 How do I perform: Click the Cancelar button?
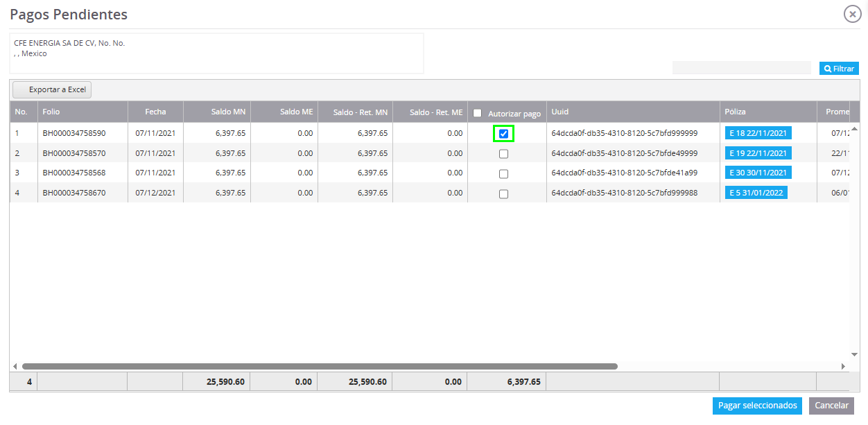[831, 406]
